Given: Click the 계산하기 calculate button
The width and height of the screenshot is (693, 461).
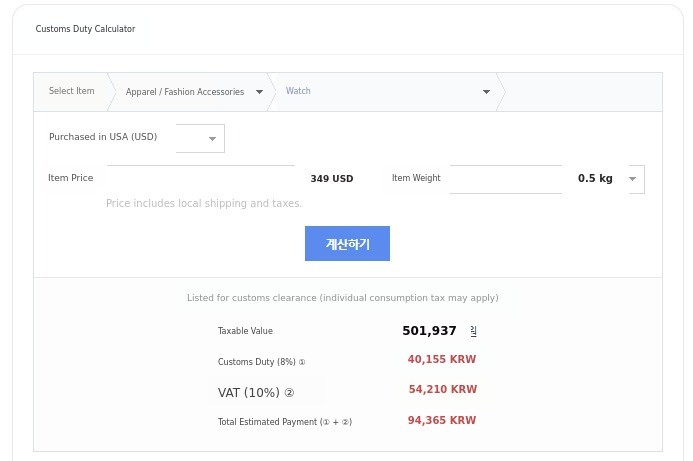Looking at the screenshot, I should (x=347, y=243).
